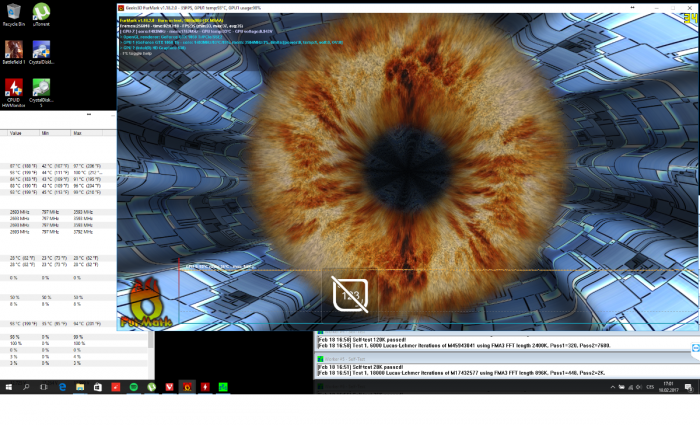Launch the uTorrent desktop shortcut

[41, 15]
